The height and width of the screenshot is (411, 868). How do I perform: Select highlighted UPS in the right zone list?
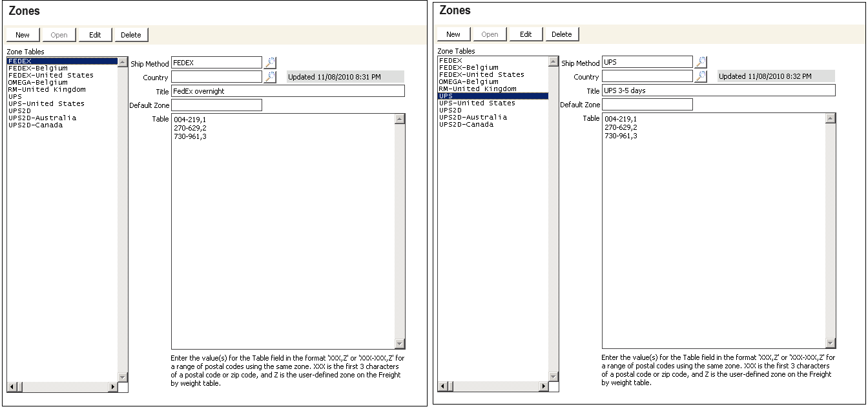coord(493,96)
